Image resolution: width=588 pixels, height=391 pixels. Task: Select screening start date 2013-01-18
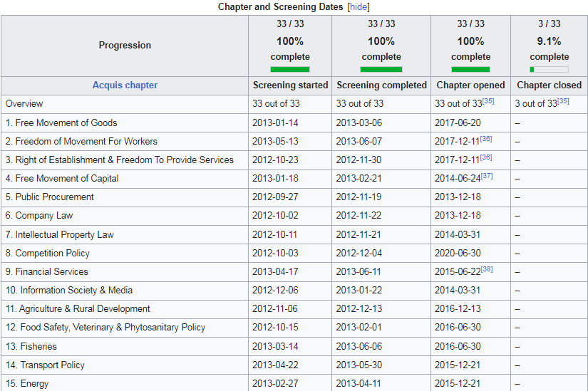(x=275, y=179)
